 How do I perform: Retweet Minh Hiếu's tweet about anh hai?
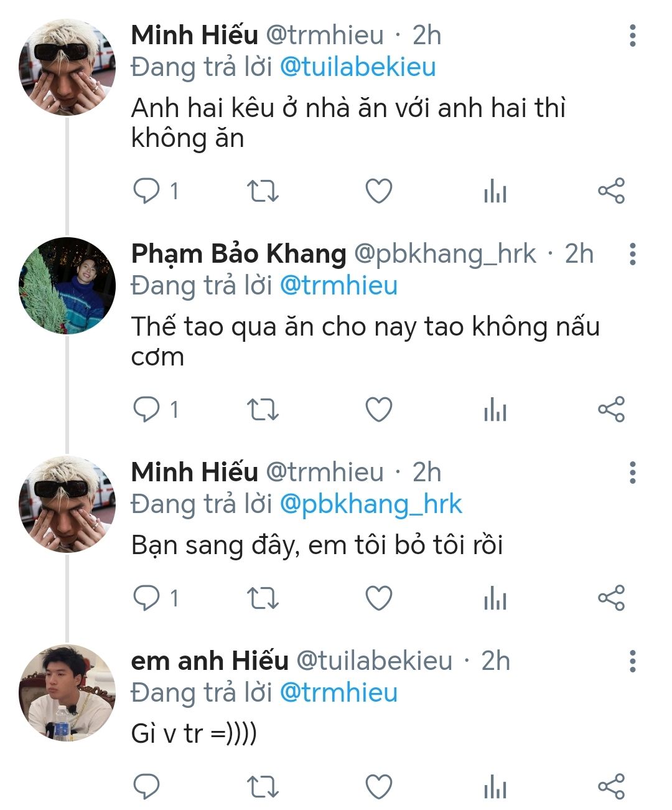click(x=263, y=191)
